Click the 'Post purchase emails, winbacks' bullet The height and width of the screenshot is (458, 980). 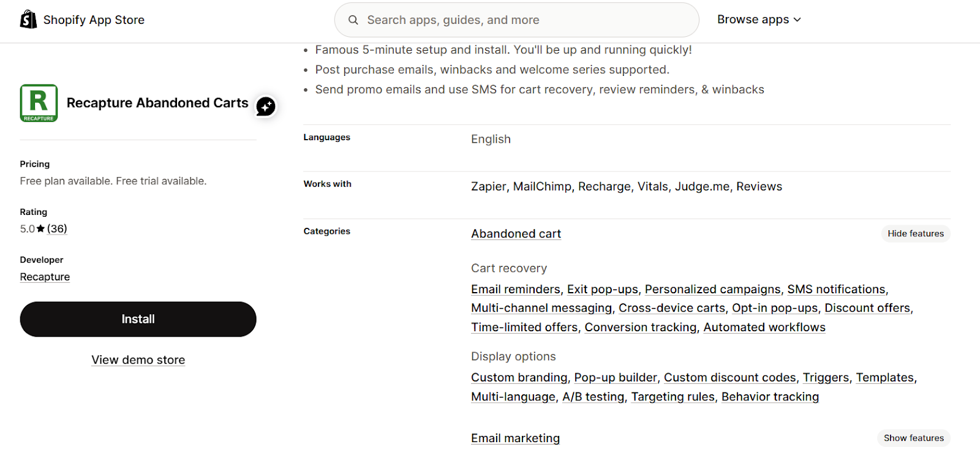(492, 70)
